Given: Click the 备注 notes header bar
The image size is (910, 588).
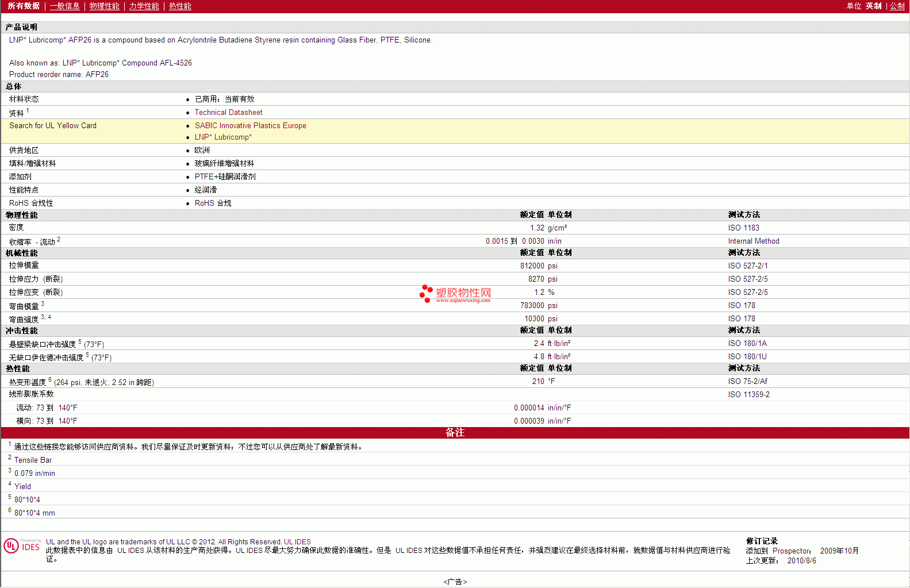Looking at the screenshot, I should point(455,433).
